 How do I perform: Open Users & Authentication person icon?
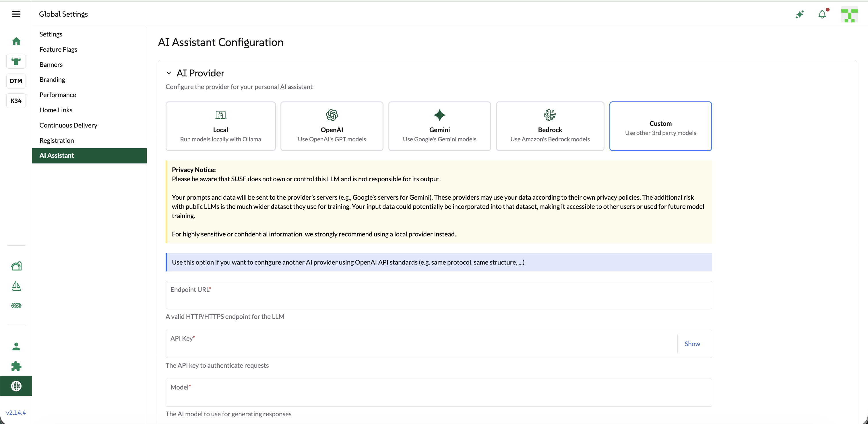pos(16,346)
